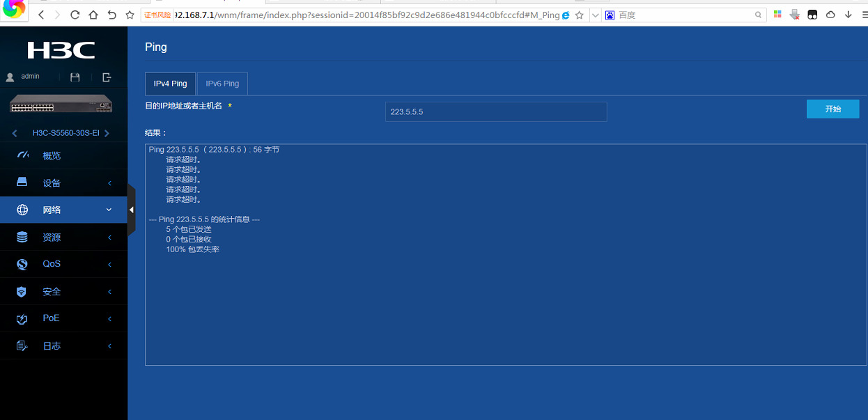868x420 pixels.
Task: Click the 概览 gauge icon
Action: click(23, 155)
